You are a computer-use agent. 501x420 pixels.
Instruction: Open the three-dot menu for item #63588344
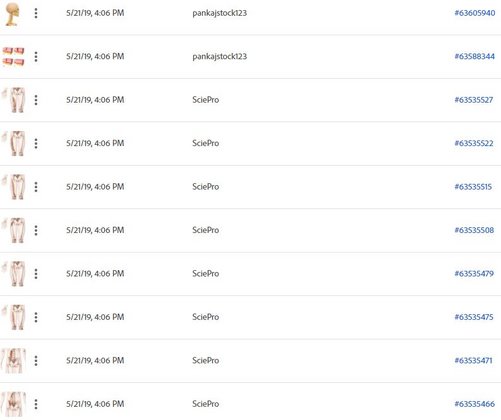click(x=36, y=57)
